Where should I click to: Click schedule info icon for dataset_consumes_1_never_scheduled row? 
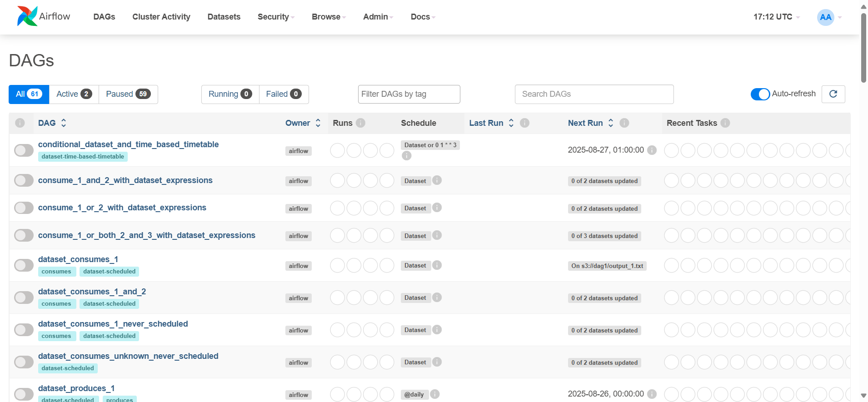(437, 330)
